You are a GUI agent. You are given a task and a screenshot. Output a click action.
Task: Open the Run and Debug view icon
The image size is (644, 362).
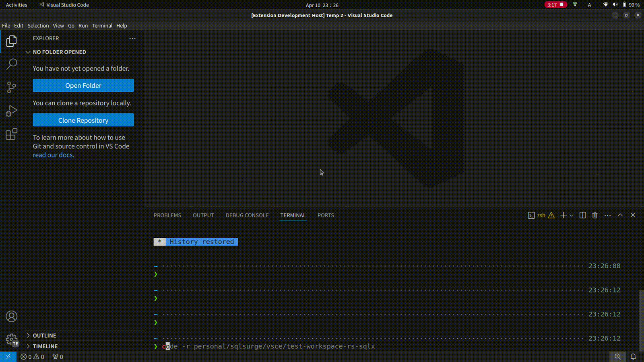tap(12, 111)
